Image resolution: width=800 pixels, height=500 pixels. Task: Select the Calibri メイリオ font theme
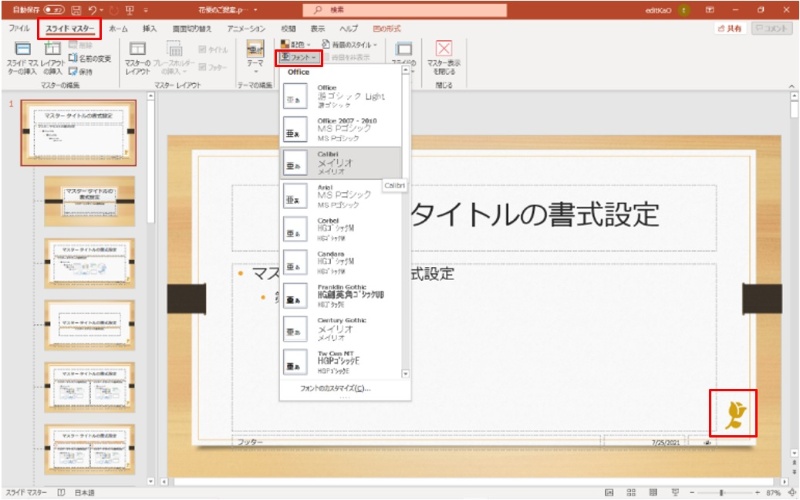click(341, 163)
